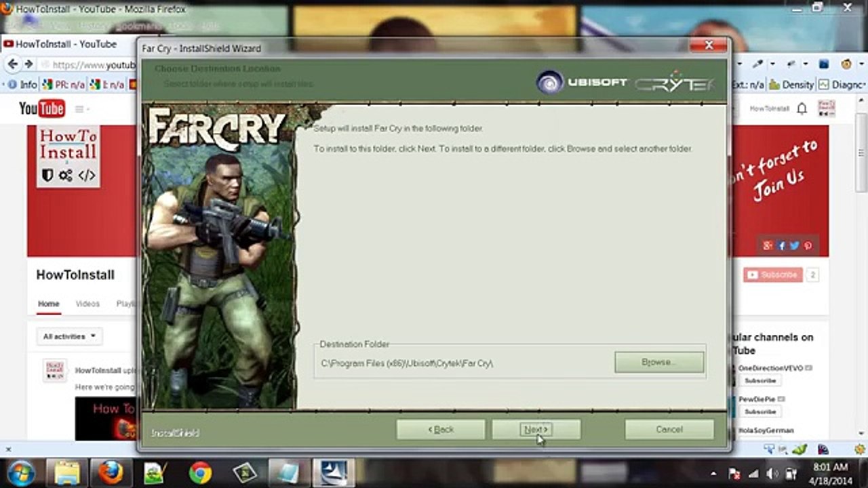
Task: Open Google Chrome from the taskbar
Action: (200, 472)
